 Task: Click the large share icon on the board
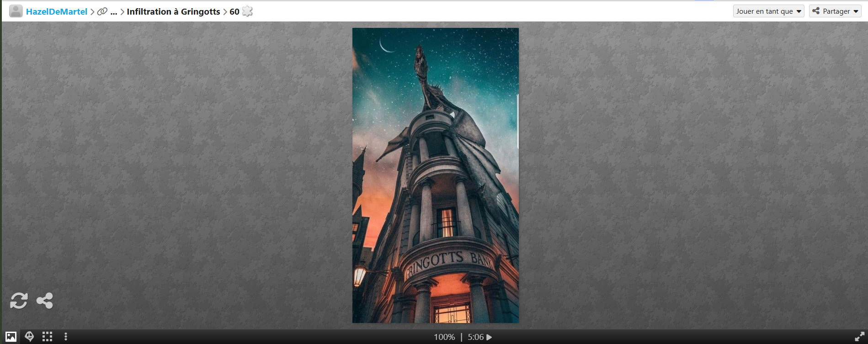tap(45, 301)
